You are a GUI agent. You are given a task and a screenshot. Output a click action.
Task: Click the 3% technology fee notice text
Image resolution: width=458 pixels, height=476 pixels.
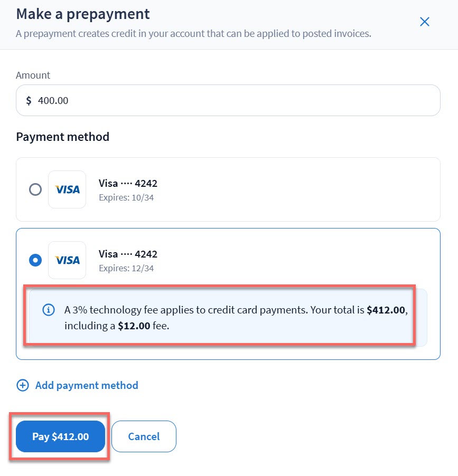click(x=211, y=310)
